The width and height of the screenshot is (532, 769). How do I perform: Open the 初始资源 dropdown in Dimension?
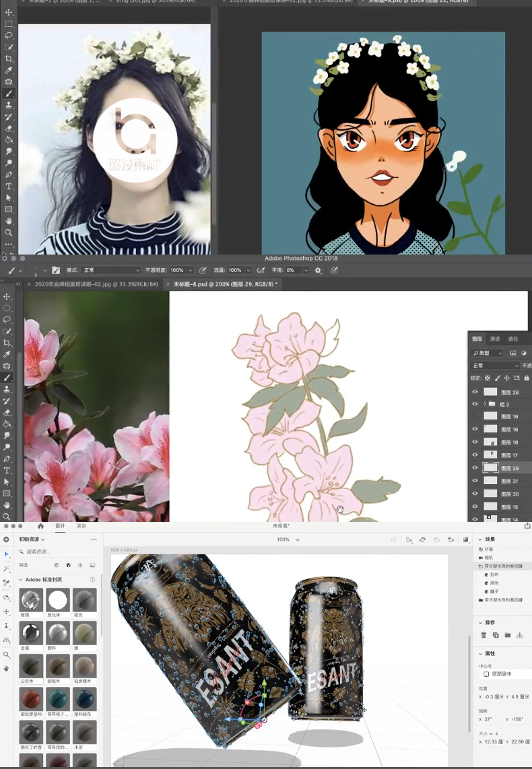[32, 539]
